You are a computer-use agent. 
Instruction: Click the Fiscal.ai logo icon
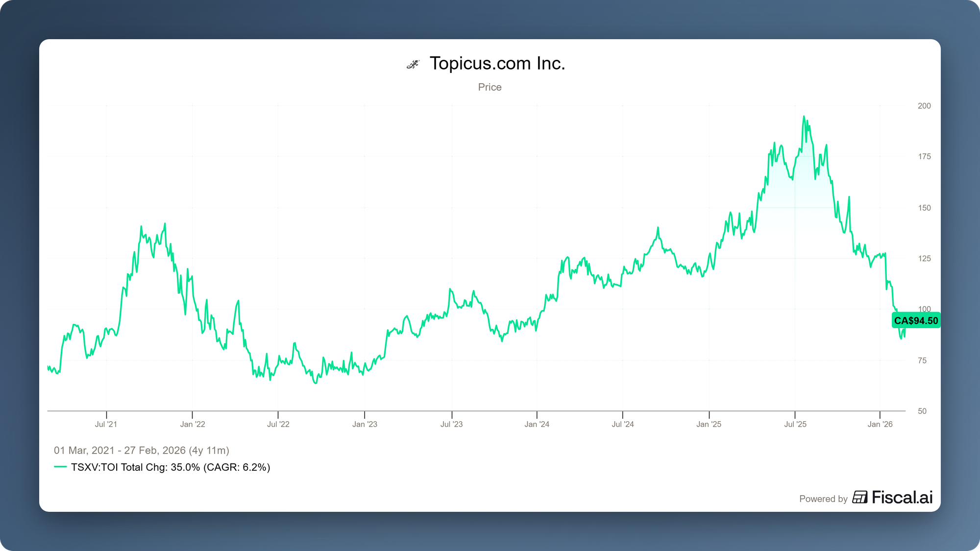point(859,497)
